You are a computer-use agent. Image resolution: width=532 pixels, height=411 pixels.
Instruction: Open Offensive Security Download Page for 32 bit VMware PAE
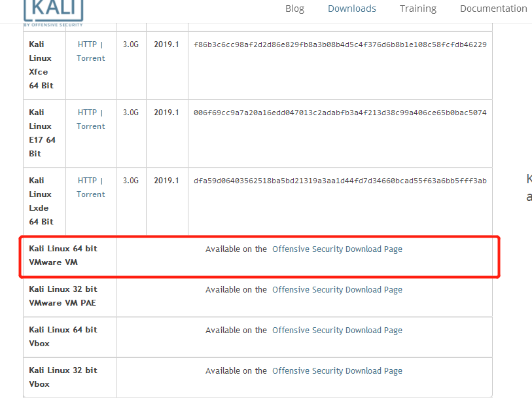(337, 290)
